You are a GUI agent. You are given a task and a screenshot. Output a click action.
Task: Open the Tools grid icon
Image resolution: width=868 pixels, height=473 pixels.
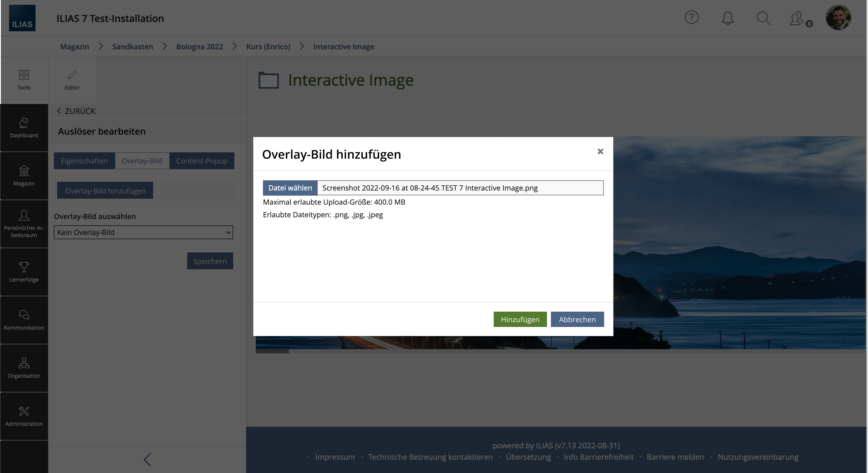pos(24,80)
